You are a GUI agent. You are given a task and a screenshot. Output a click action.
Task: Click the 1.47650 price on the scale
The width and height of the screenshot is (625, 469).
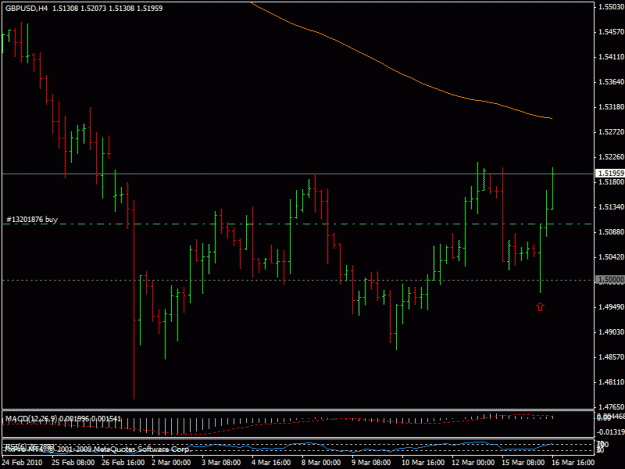pyautogui.click(x=611, y=407)
